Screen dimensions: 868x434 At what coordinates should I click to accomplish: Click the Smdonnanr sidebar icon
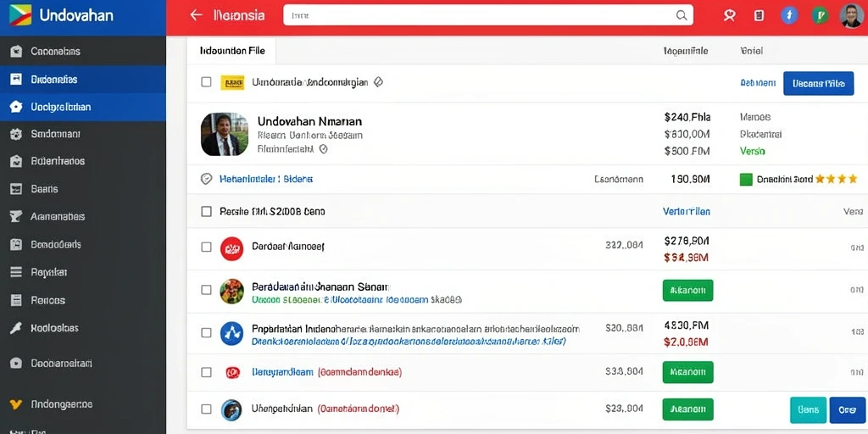(16, 134)
